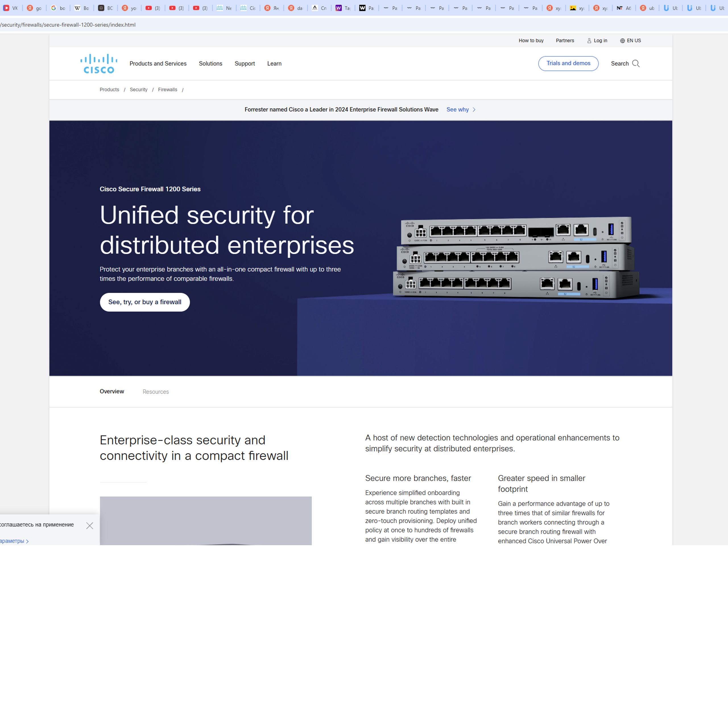Click the Search magnifier icon

pos(636,63)
